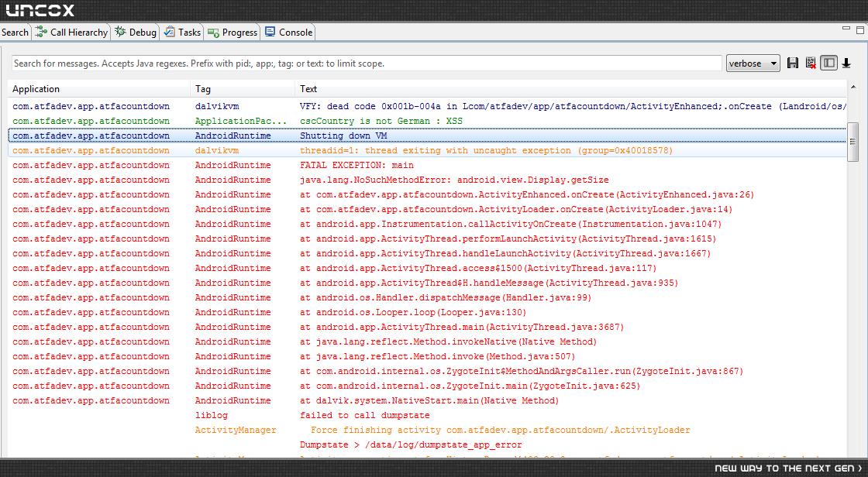Click the application name in cscCountry row

tap(91, 121)
